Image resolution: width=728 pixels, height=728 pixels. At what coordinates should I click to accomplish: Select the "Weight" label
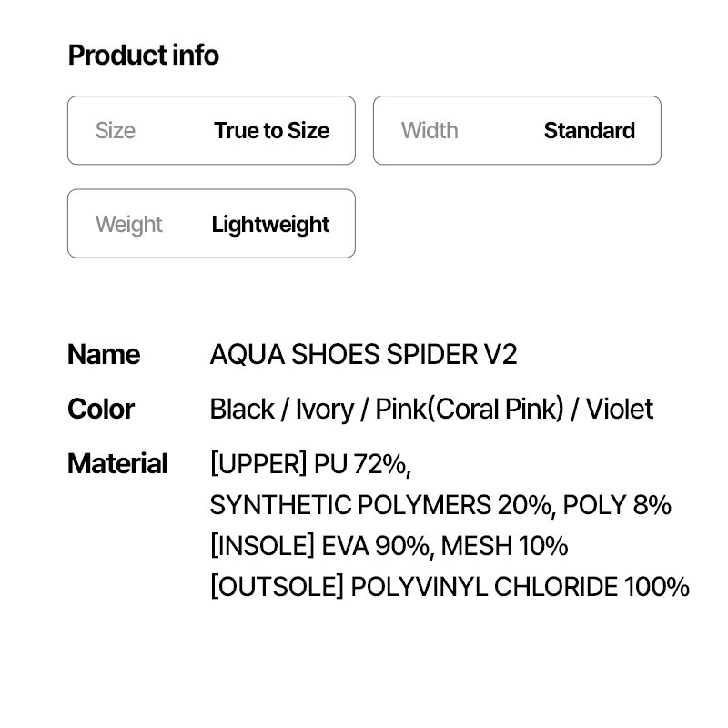click(128, 225)
